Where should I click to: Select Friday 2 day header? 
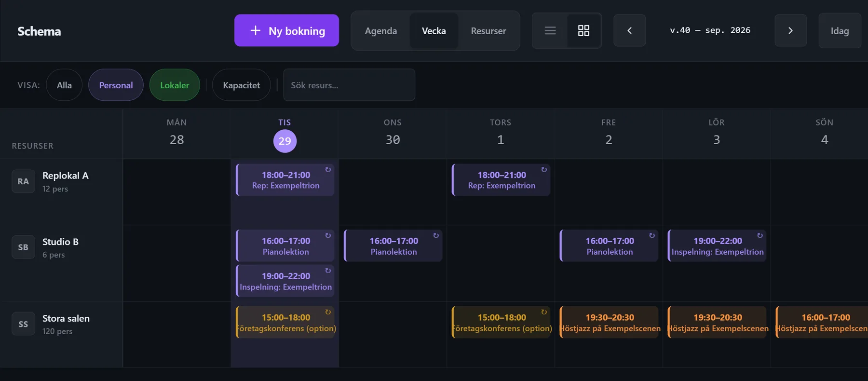click(609, 134)
